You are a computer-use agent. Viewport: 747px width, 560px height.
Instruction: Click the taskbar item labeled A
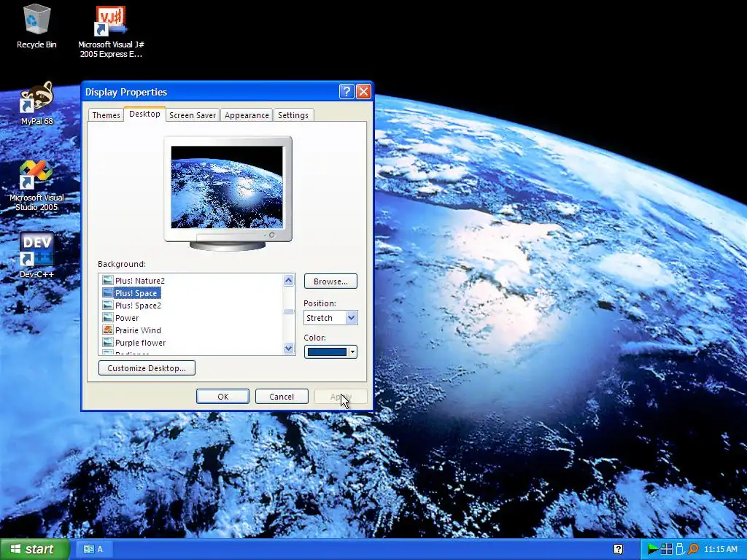[x=93, y=549]
